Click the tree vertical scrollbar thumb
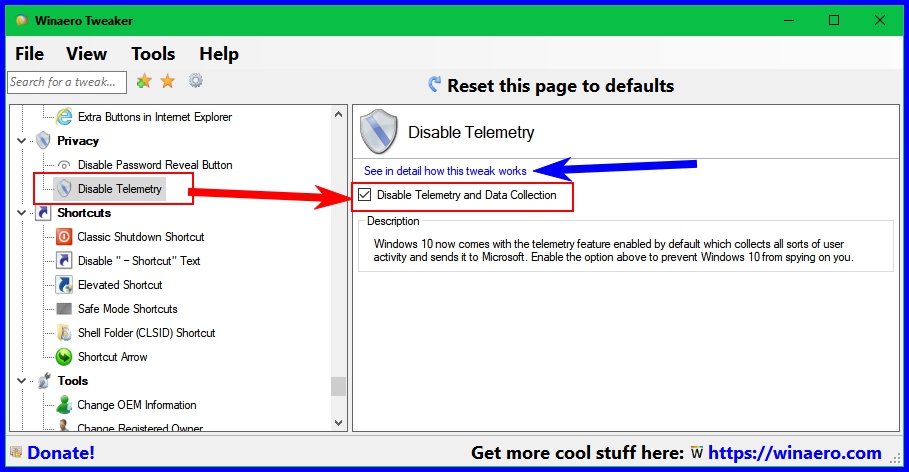The width and height of the screenshot is (909, 472). [x=339, y=386]
